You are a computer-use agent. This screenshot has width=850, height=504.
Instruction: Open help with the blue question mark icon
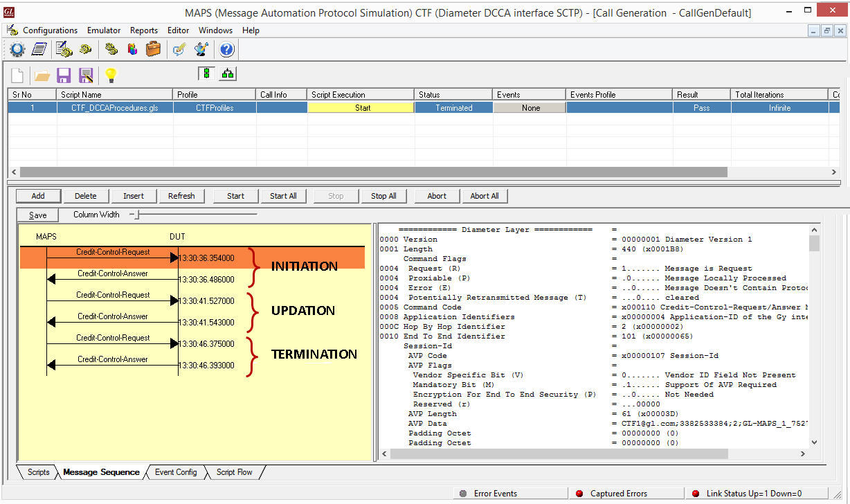tap(227, 49)
